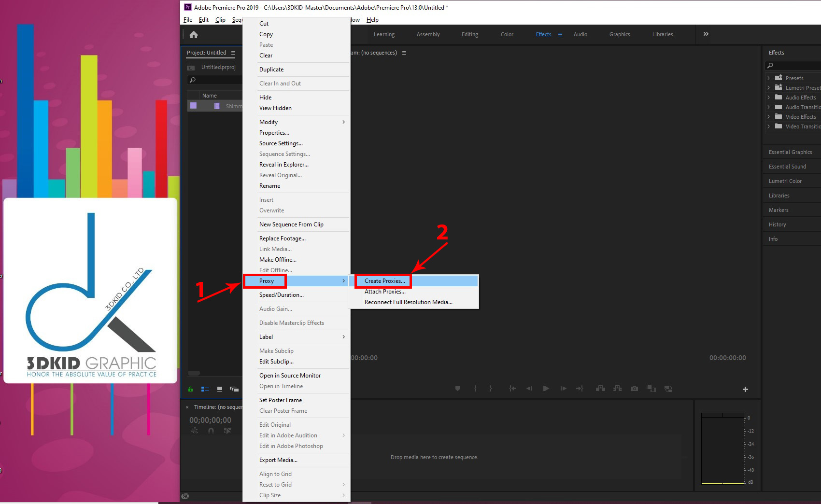The height and width of the screenshot is (504, 821).
Task: Step back one frame in Program monitor
Action: (529, 389)
